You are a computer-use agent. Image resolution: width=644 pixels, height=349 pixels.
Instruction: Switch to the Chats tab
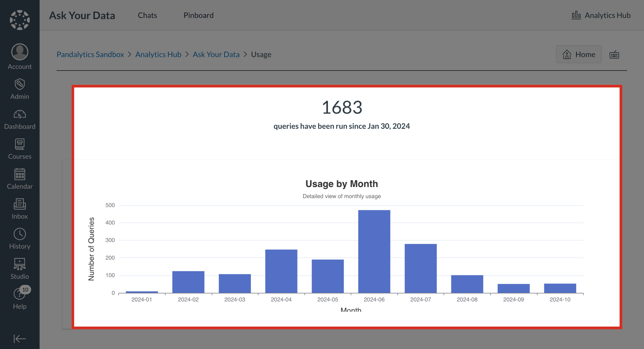coord(147,15)
